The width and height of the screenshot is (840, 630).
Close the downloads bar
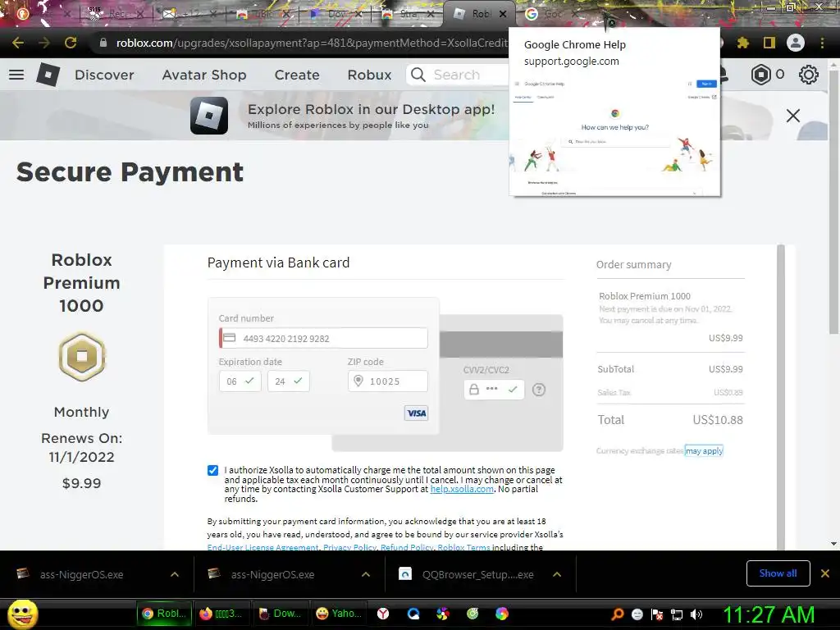pyautogui.click(x=825, y=573)
